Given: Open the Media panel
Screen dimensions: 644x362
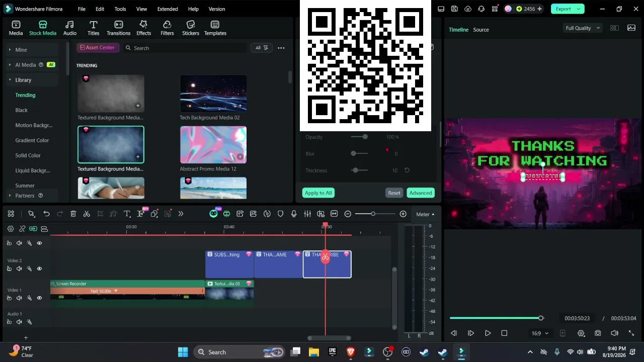Looking at the screenshot, I should pos(16,28).
